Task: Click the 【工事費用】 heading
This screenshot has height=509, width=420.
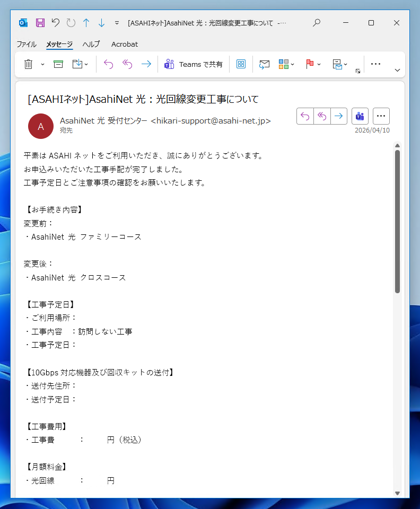Action: pos(46,426)
